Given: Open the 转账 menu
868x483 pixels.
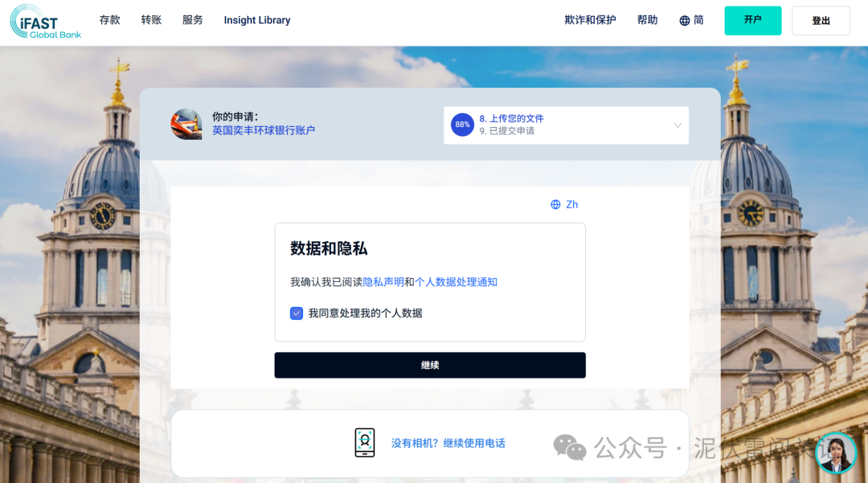Looking at the screenshot, I should point(151,20).
